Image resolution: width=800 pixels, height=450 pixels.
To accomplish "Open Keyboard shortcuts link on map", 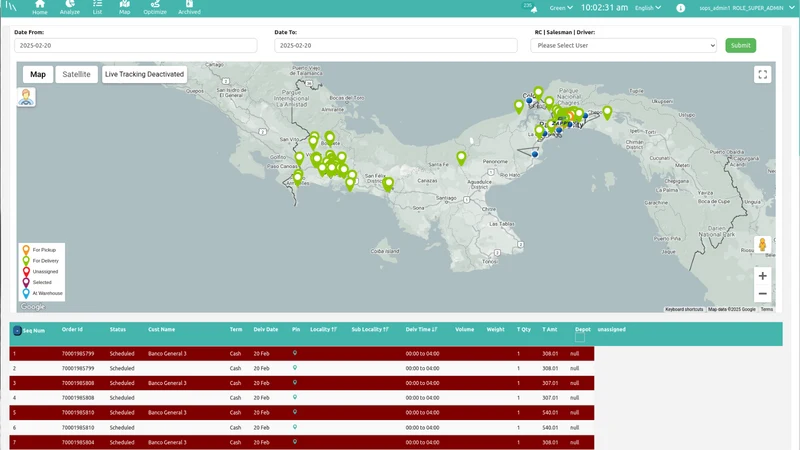I will click(684, 309).
